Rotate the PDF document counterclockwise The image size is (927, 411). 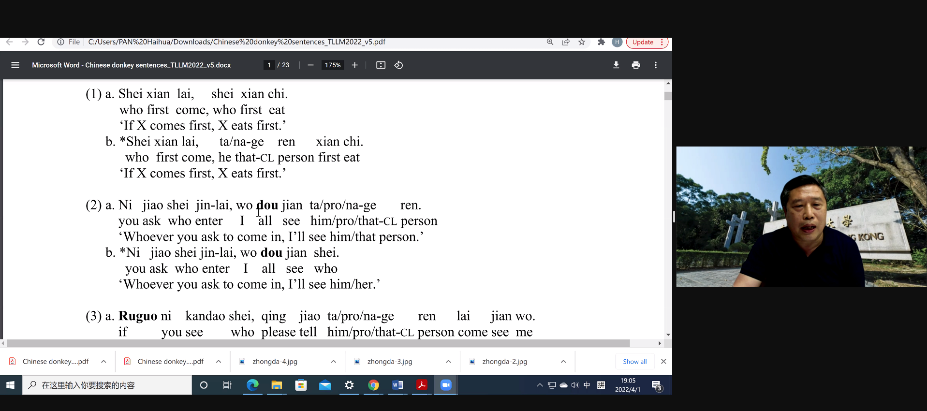click(399, 65)
